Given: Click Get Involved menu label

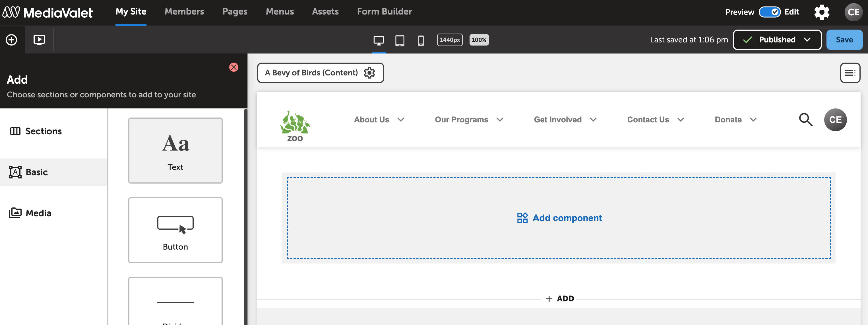Looking at the screenshot, I should [x=558, y=120].
